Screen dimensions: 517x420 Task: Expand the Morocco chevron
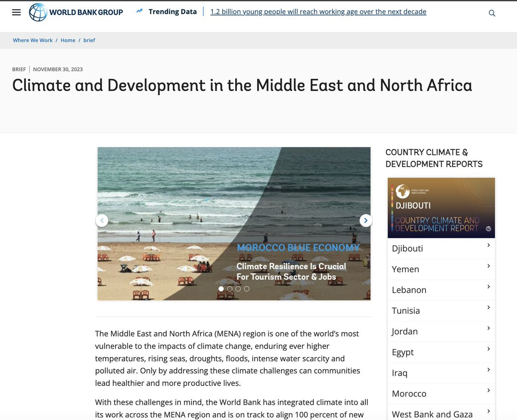[489, 390]
